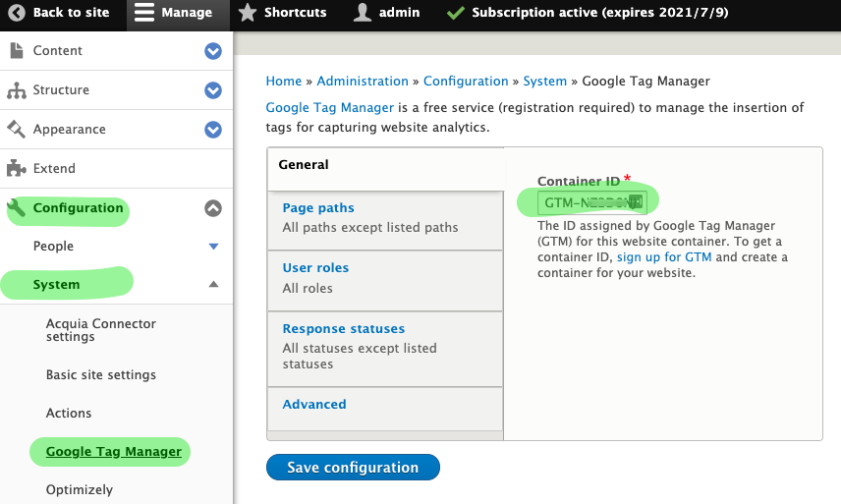This screenshot has height=504, width=841.
Task: Go to Administration breadcrumb
Action: tap(363, 81)
